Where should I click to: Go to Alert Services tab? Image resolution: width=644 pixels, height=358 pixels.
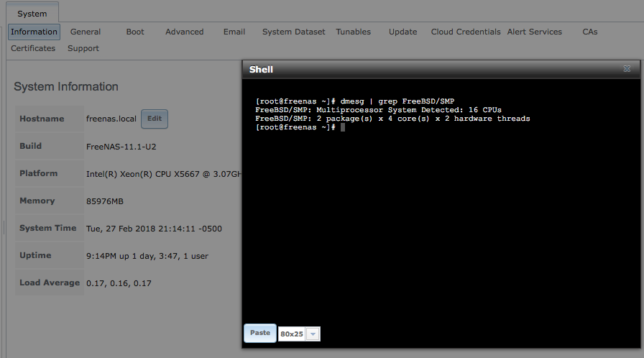(x=534, y=32)
